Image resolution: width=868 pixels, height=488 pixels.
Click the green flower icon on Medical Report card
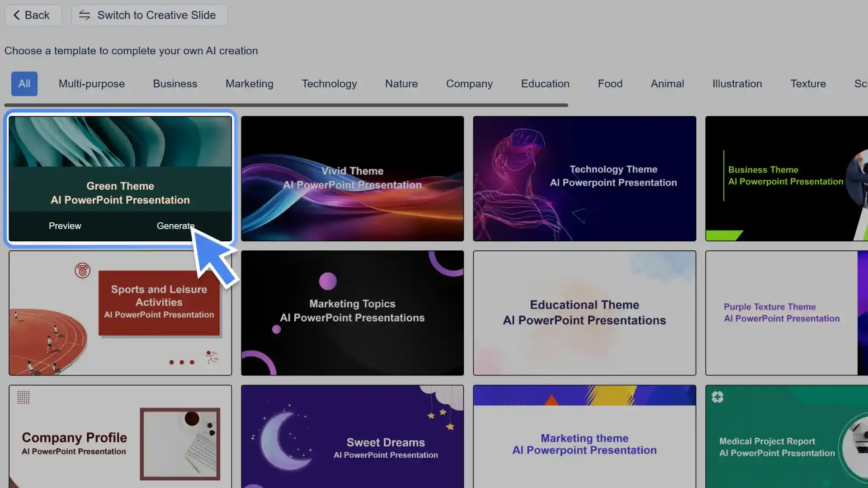pos(718,397)
